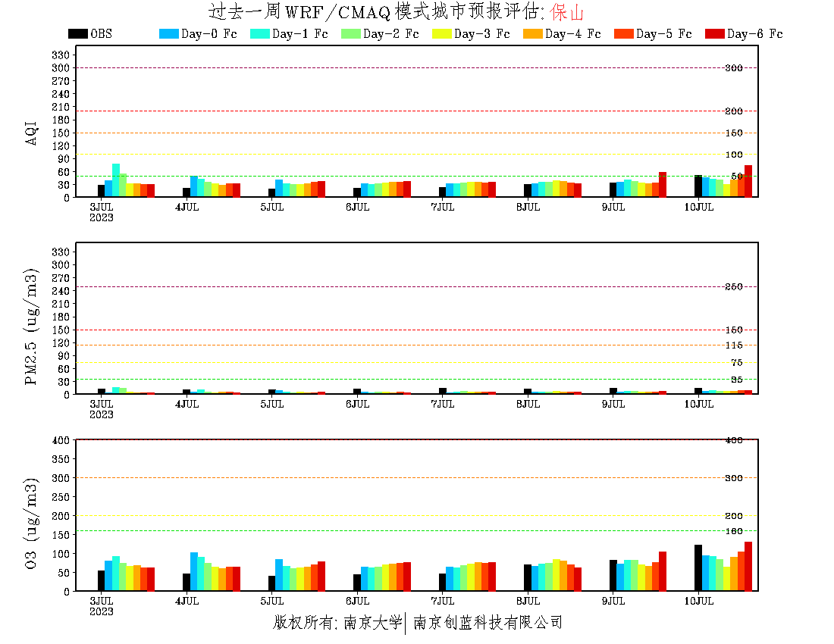Click the 9JUL label under O3 chart
Screen dimensions: 834x644
click(613, 601)
